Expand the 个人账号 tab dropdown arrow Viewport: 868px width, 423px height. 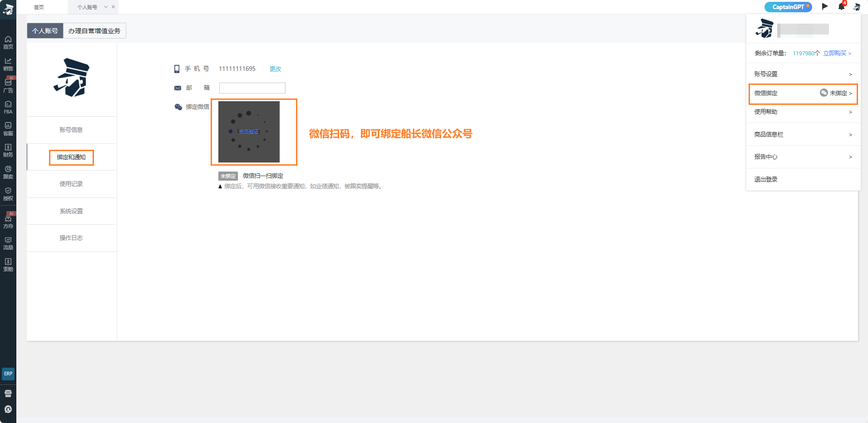pos(106,7)
